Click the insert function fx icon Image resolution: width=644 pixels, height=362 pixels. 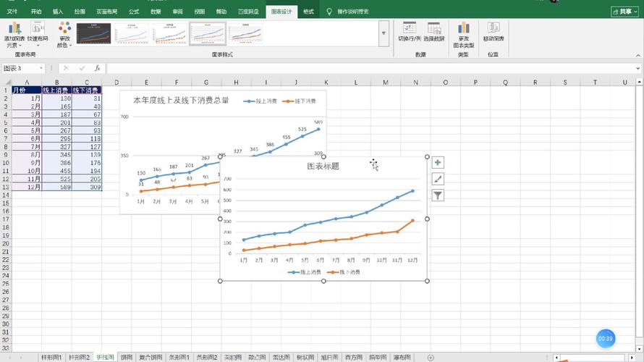pyautogui.click(x=98, y=68)
